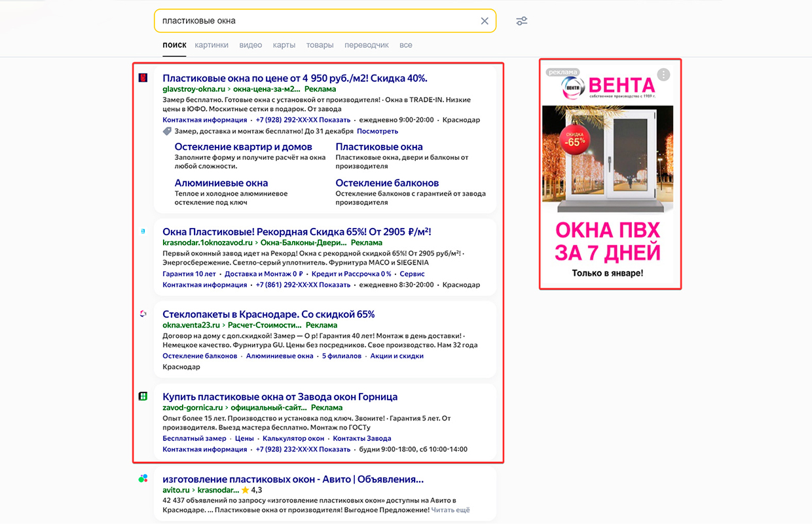Image resolution: width=812 pixels, height=524 pixels.
Task: Open search settings filter icon
Action: [521, 21]
